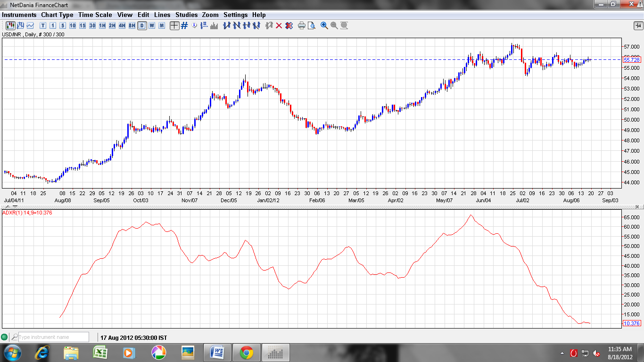644x362 pixels.
Task: Toggle the grid display icon
Action: (x=185, y=26)
